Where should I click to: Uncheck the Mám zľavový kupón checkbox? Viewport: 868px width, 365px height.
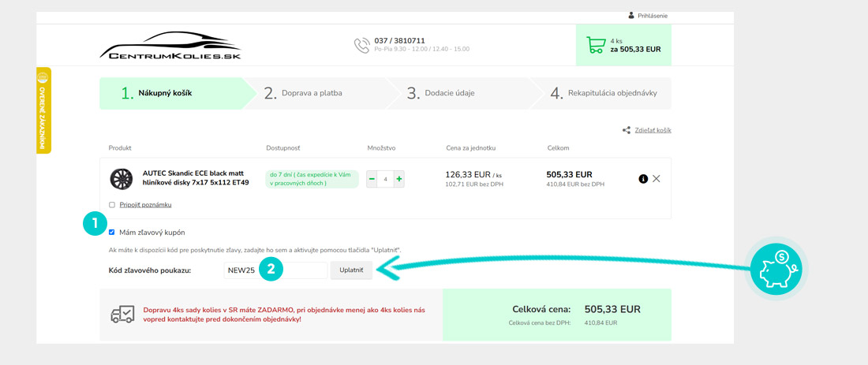[112, 232]
